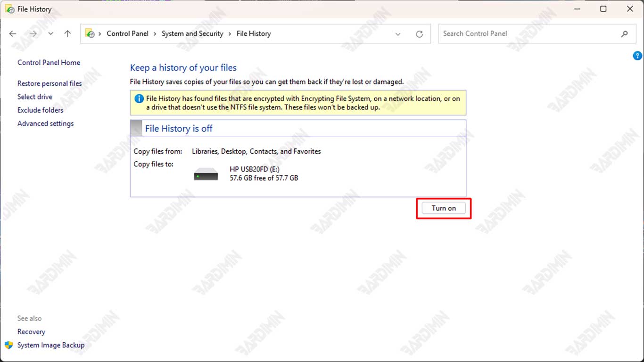Open the recent locations dropdown chevron
The image size is (644, 362).
[x=50, y=33]
